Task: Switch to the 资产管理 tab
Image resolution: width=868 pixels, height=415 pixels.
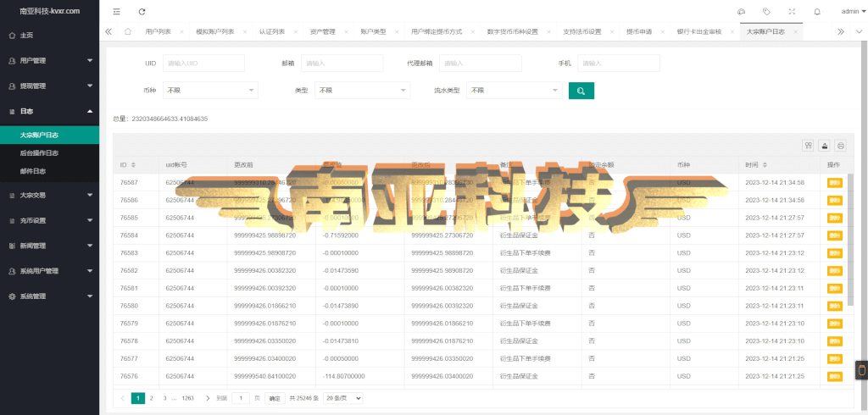Action: [323, 32]
